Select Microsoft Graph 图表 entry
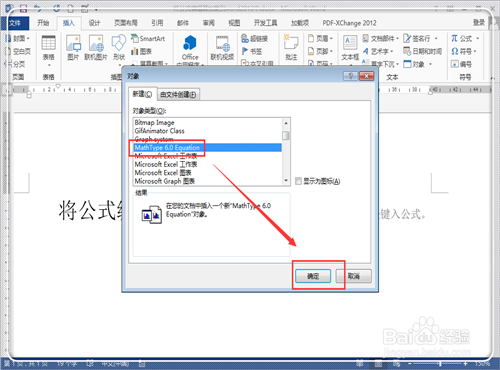The width and height of the screenshot is (500, 370). [208, 181]
